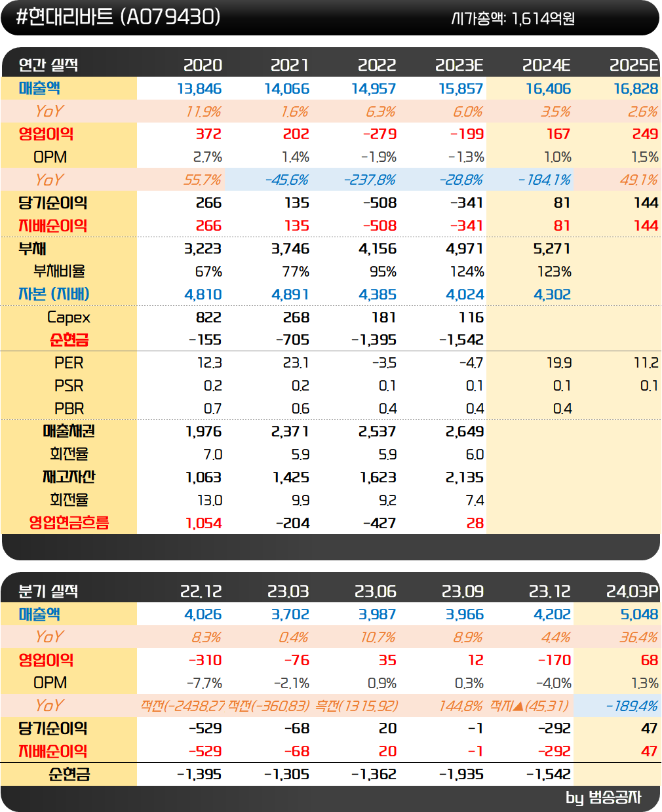Click the 적전(-2438.27 YoY cell
662x812 pixels.
pyautogui.click(x=183, y=706)
